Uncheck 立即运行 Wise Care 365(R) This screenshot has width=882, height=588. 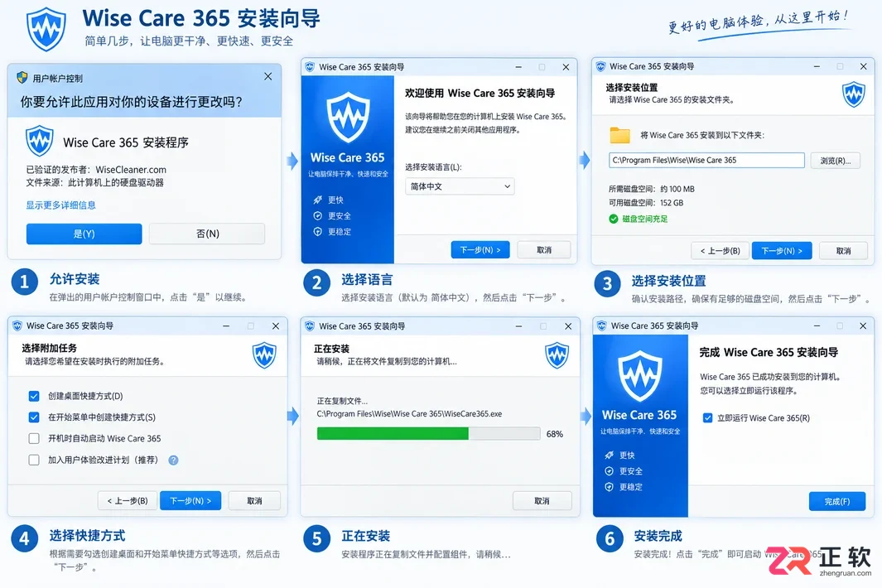[707, 418]
